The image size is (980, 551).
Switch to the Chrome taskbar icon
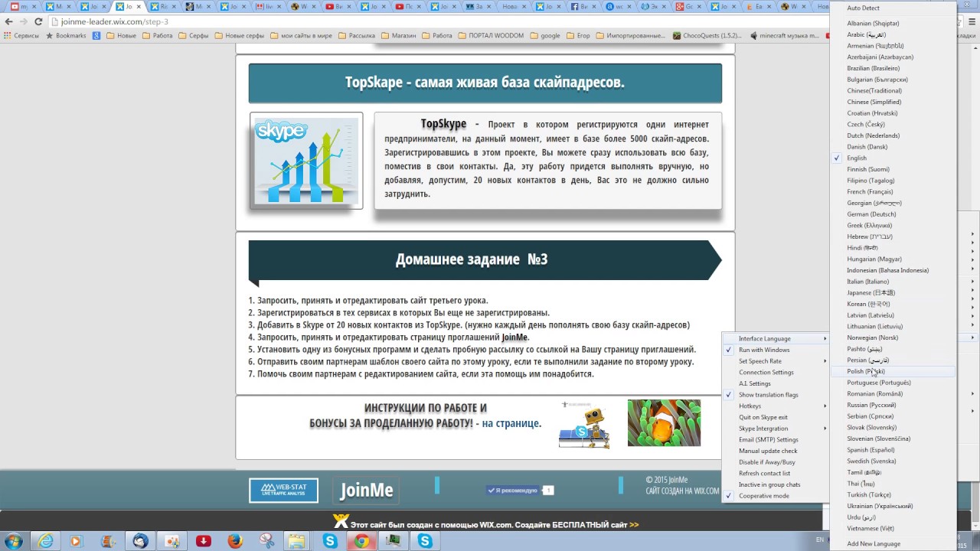coord(361,541)
